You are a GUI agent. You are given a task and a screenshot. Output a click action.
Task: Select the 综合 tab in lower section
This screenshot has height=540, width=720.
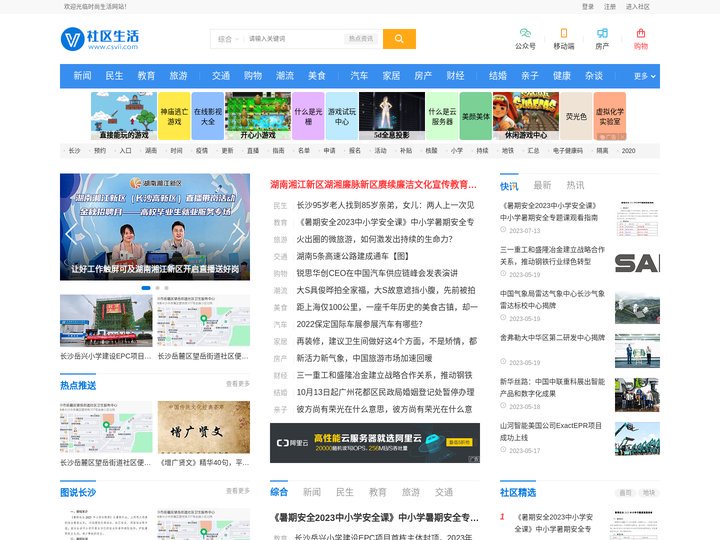279,492
